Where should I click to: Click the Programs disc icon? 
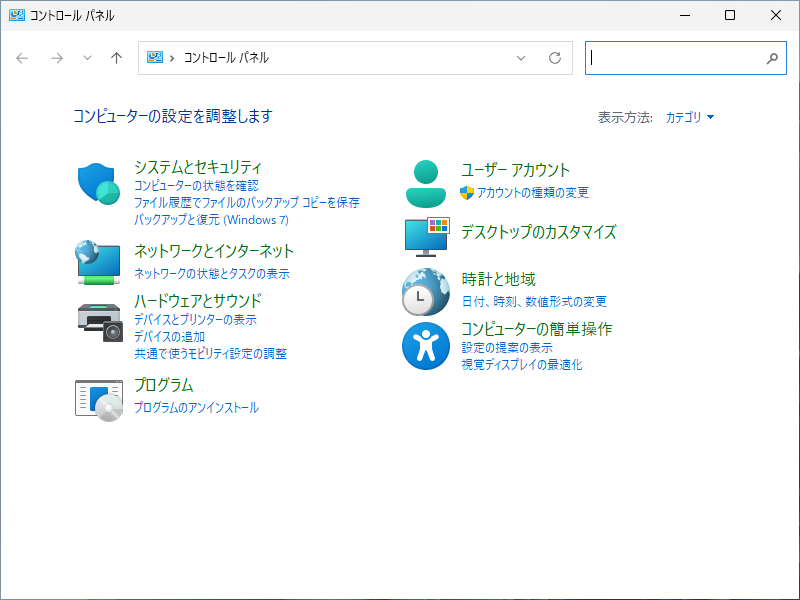pos(99,399)
